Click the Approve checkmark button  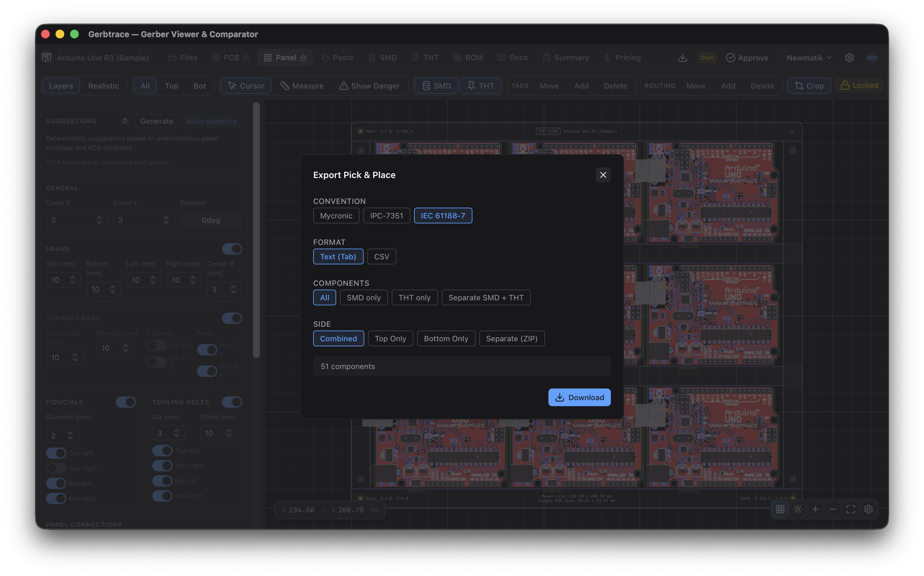click(747, 58)
